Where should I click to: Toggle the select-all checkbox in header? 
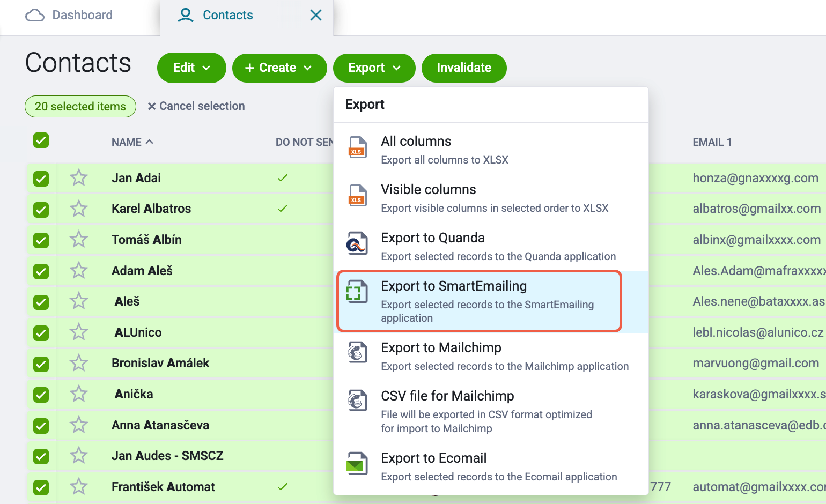pyautogui.click(x=41, y=140)
